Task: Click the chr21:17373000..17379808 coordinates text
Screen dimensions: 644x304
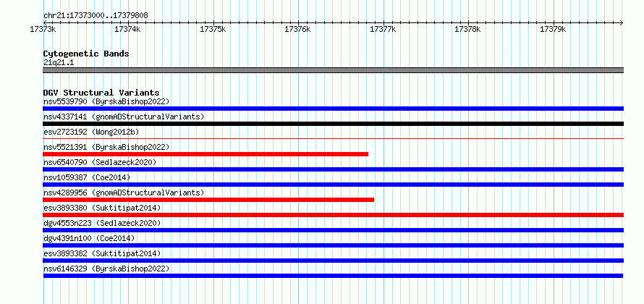Action: 96,16
